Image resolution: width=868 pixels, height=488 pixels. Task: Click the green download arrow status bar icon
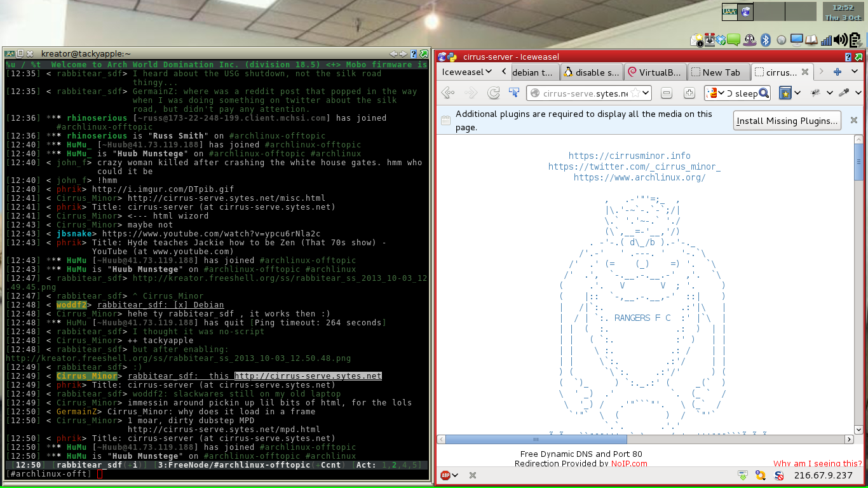point(742,475)
